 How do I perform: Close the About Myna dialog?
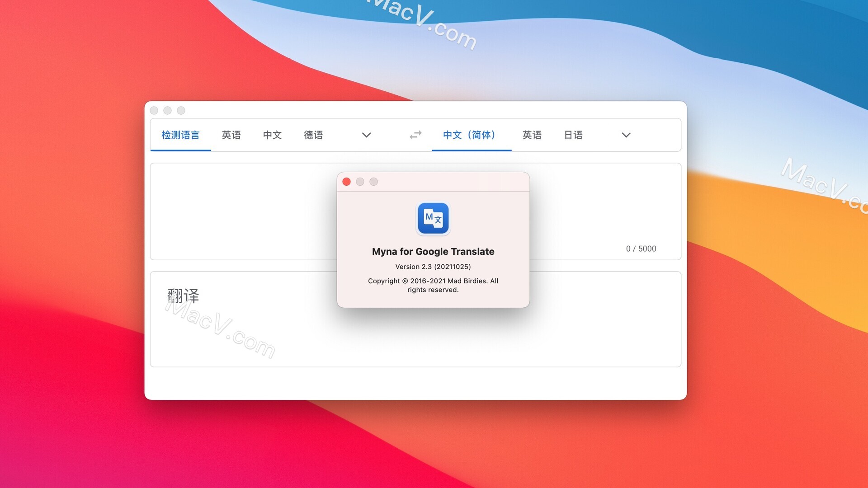click(x=347, y=182)
